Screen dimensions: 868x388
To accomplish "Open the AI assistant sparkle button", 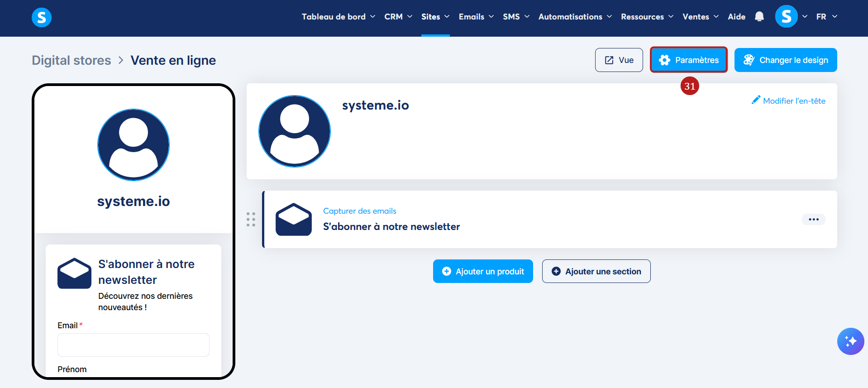I will pos(851,341).
